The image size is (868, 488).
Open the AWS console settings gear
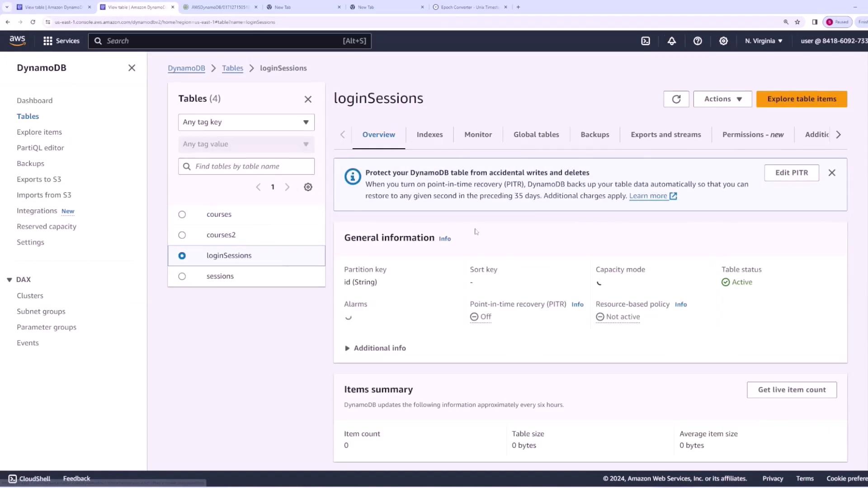click(x=723, y=41)
